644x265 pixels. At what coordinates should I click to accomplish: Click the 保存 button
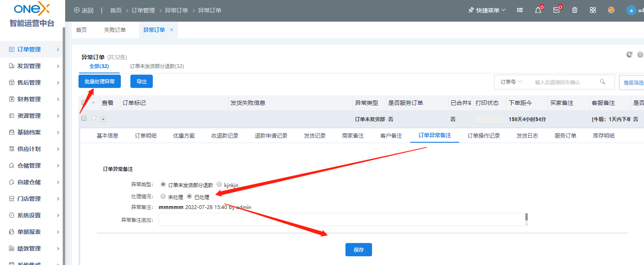(359, 250)
